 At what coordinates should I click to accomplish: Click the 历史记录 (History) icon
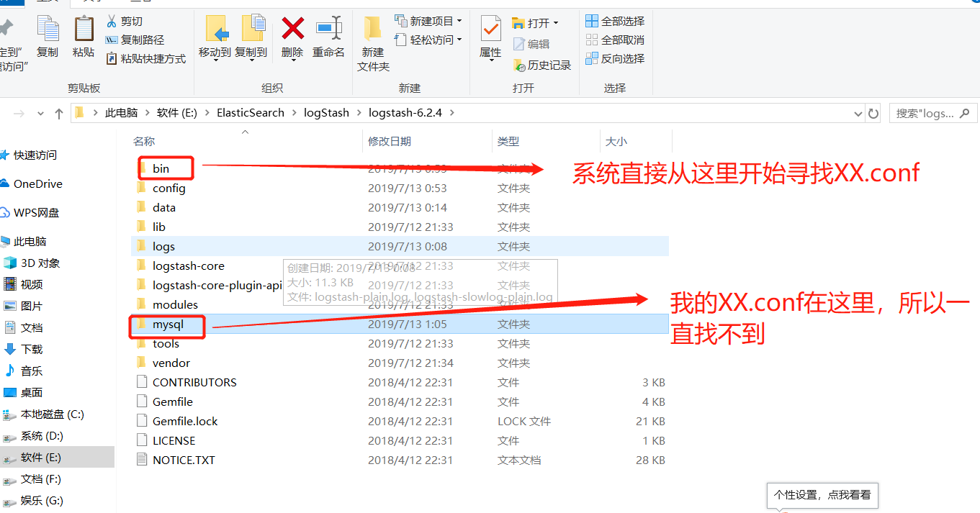coord(542,64)
